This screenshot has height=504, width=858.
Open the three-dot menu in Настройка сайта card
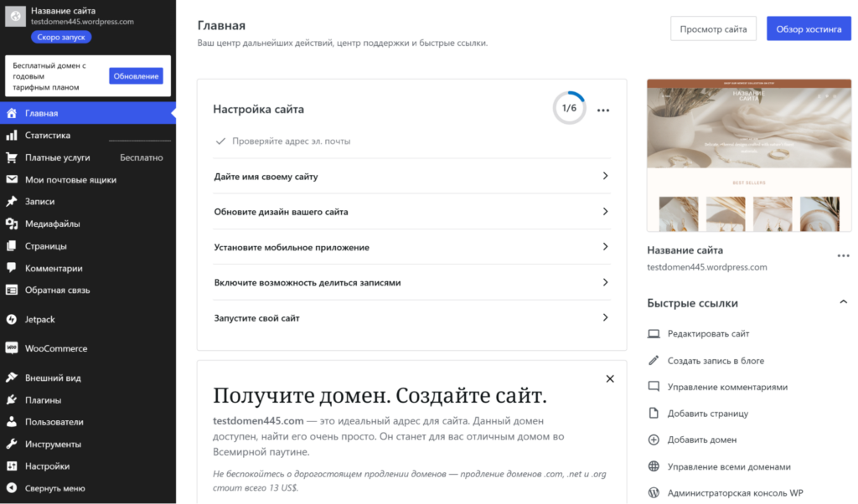(603, 110)
